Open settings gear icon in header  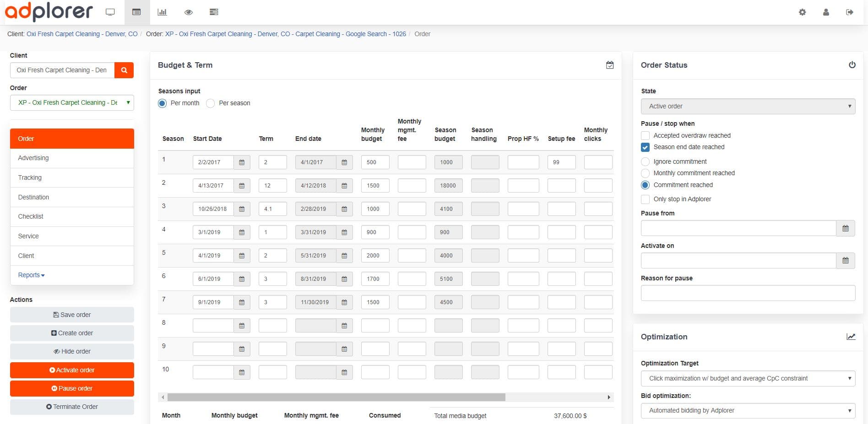pyautogui.click(x=802, y=12)
